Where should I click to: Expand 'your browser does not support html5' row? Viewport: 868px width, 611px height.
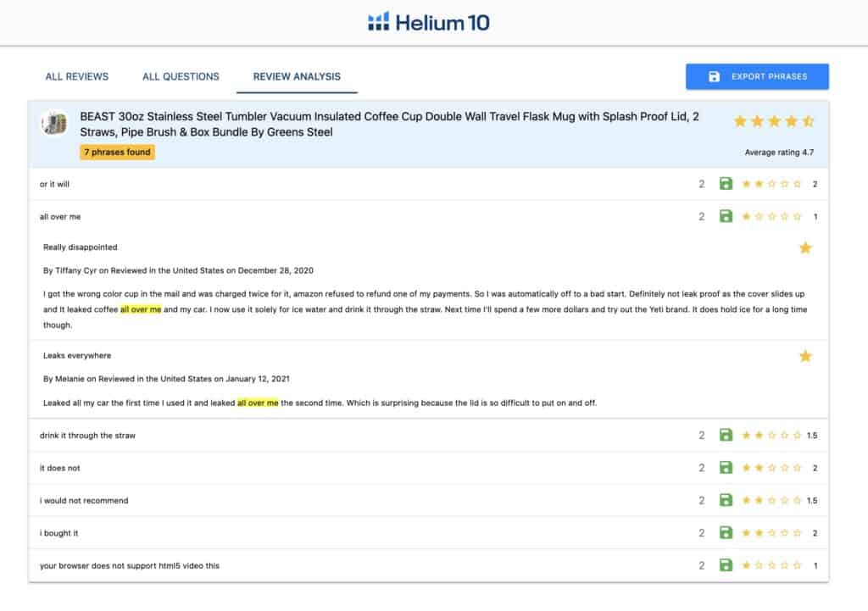point(428,565)
